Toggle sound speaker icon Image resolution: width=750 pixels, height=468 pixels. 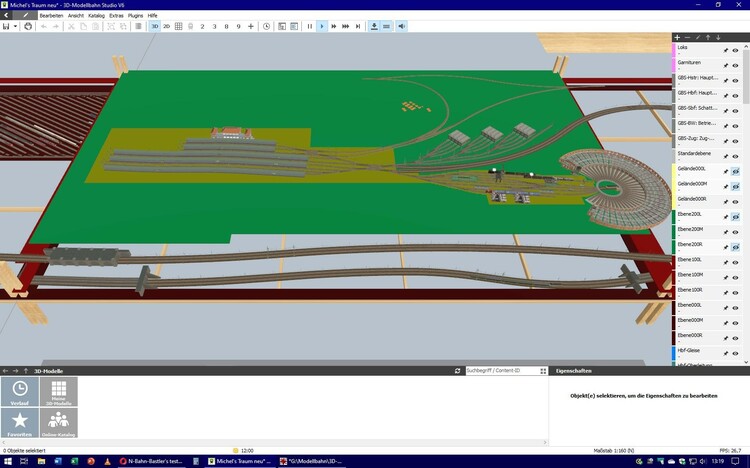(402, 26)
